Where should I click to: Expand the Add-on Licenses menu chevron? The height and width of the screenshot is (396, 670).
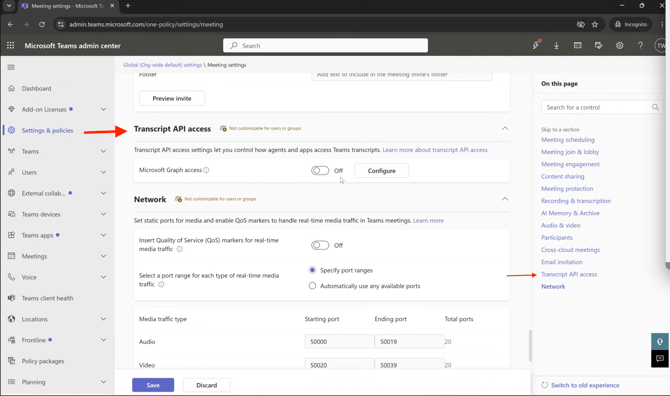click(103, 109)
